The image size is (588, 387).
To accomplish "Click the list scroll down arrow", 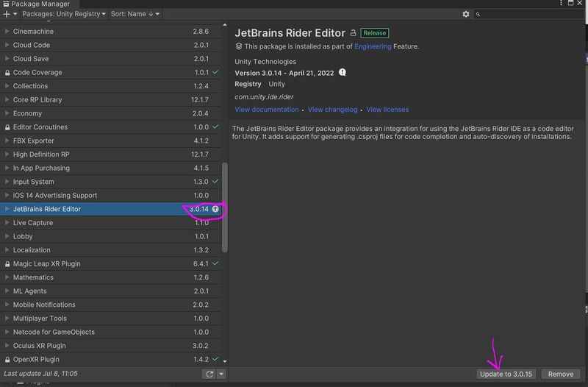I will (x=225, y=361).
